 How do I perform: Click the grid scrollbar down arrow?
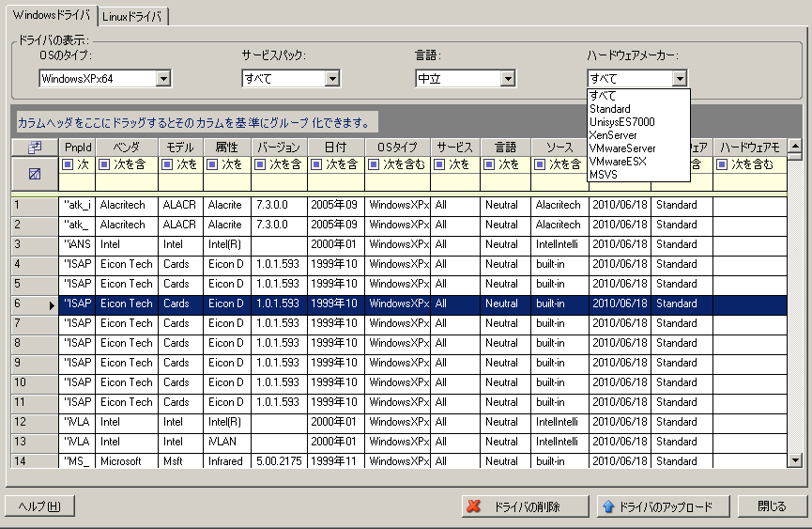(794, 459)
